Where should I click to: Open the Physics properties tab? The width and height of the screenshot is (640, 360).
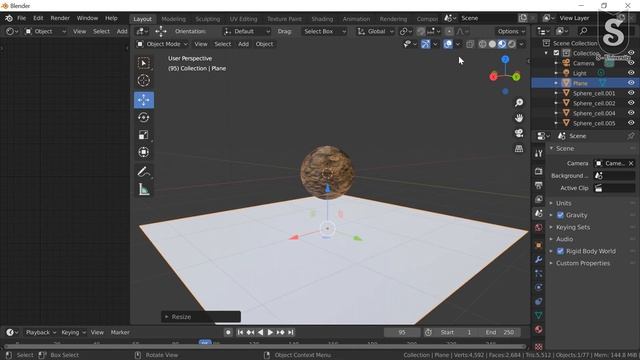[x=538, y=287]
